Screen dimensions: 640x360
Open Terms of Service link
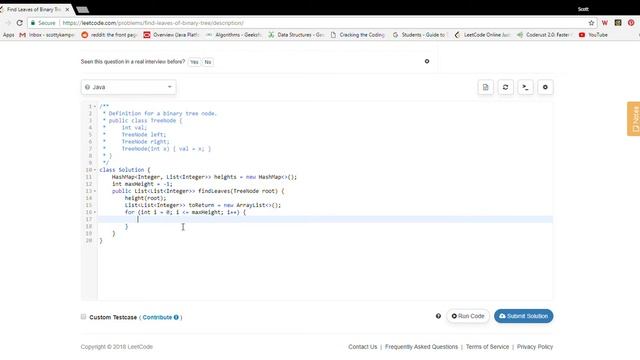tap(487, 347)
